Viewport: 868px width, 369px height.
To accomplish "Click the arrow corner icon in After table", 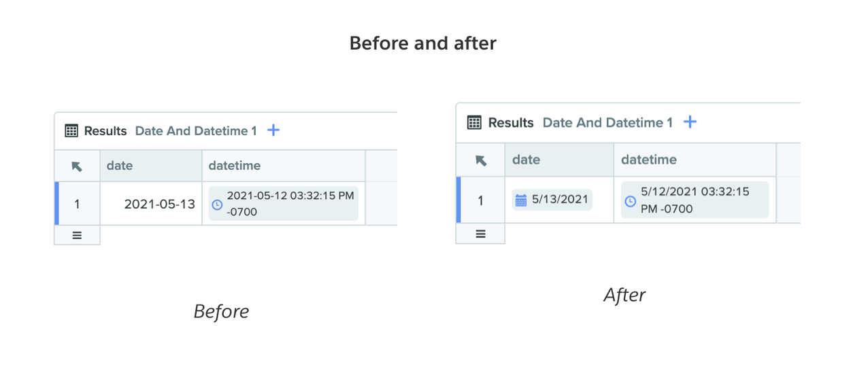I will [x=481, y=160].
